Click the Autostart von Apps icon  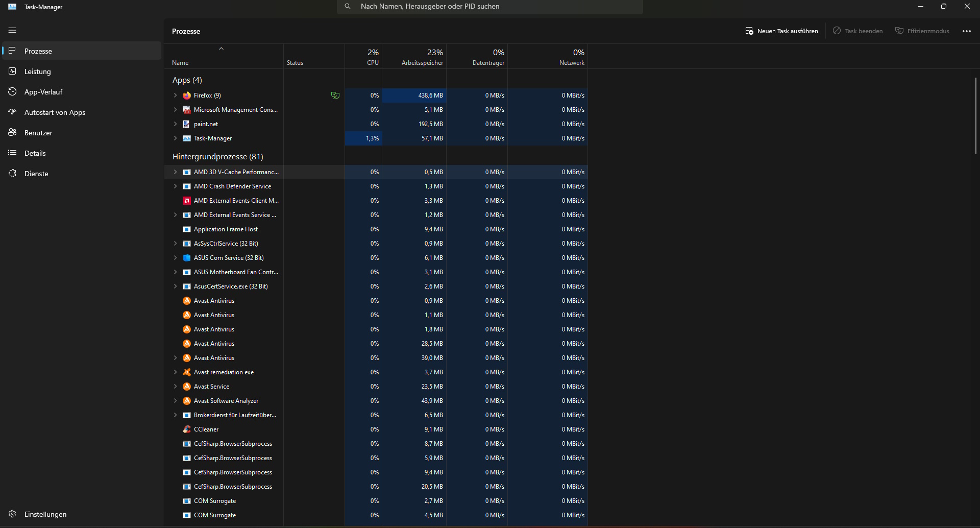(12, 112)
